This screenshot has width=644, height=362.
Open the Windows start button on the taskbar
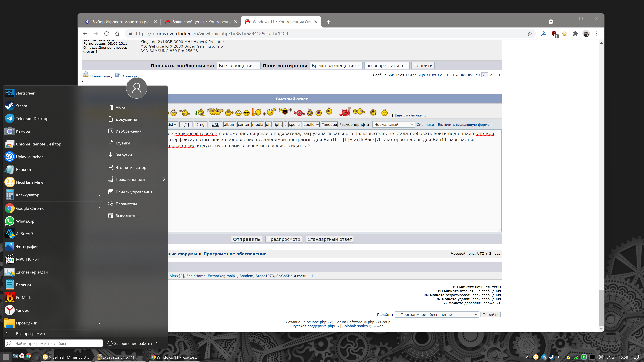click(x=6, y=357)
